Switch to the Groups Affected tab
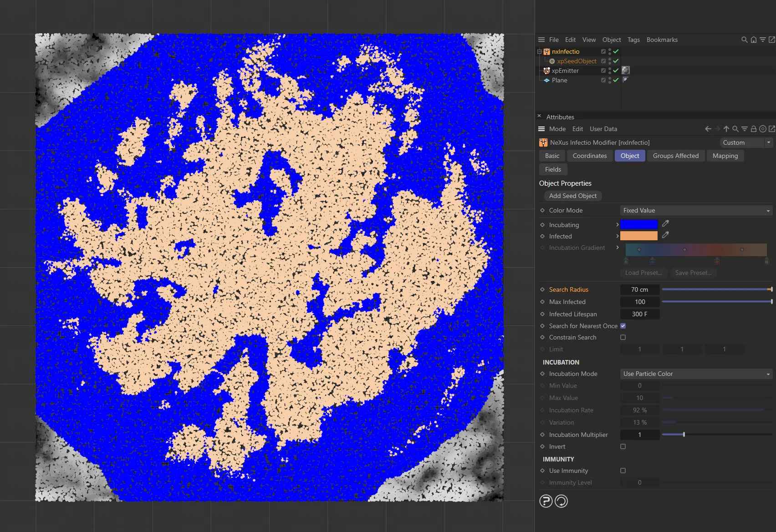This screenshot has height=532, width=776. click(x=676, y=156)
